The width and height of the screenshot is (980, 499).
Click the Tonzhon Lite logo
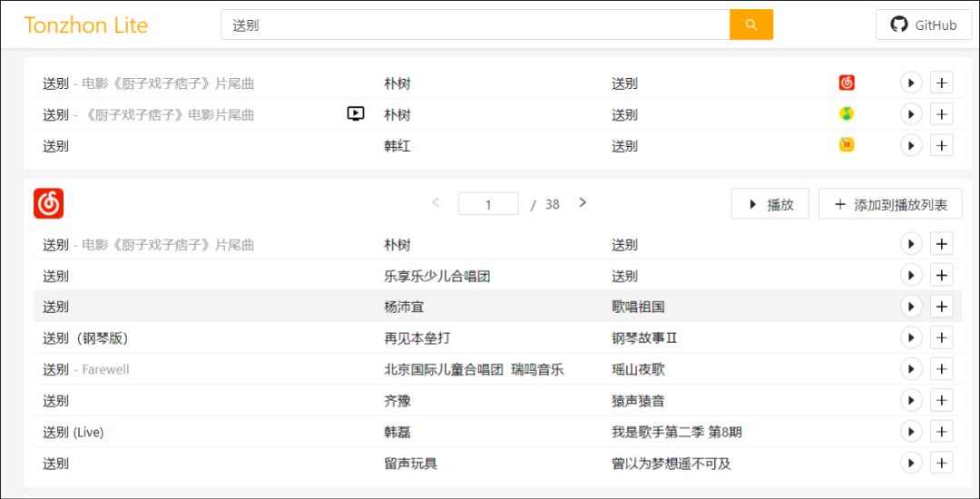click(x=86, y=25)
